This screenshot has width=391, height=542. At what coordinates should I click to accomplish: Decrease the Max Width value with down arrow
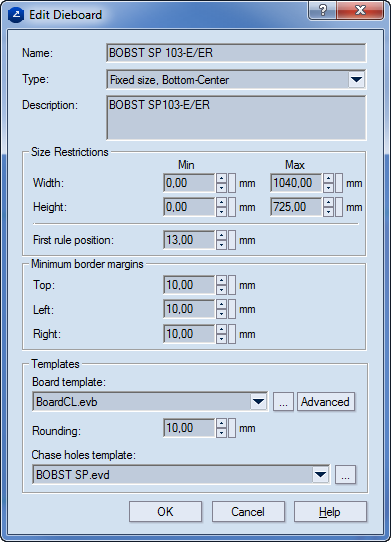click(x=328, y=188)
